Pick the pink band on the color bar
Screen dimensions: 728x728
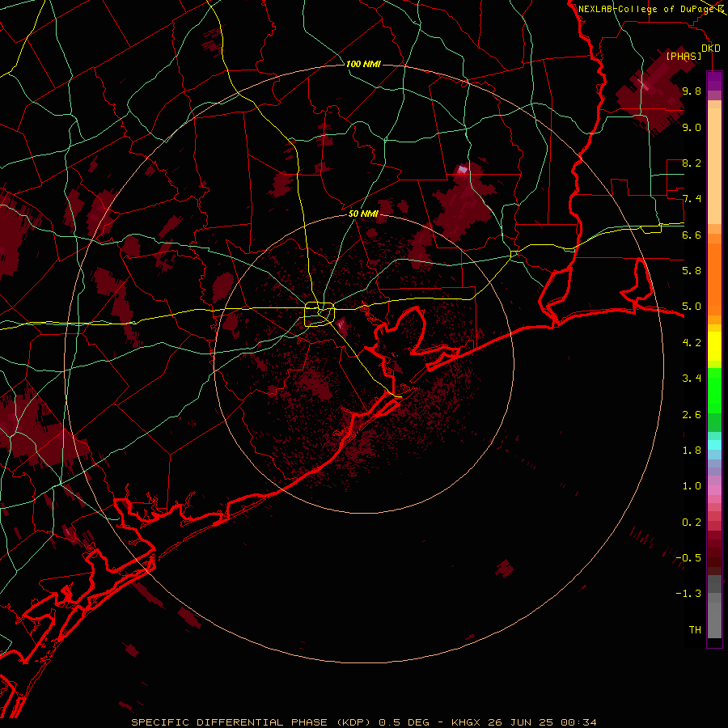(714, 490)
